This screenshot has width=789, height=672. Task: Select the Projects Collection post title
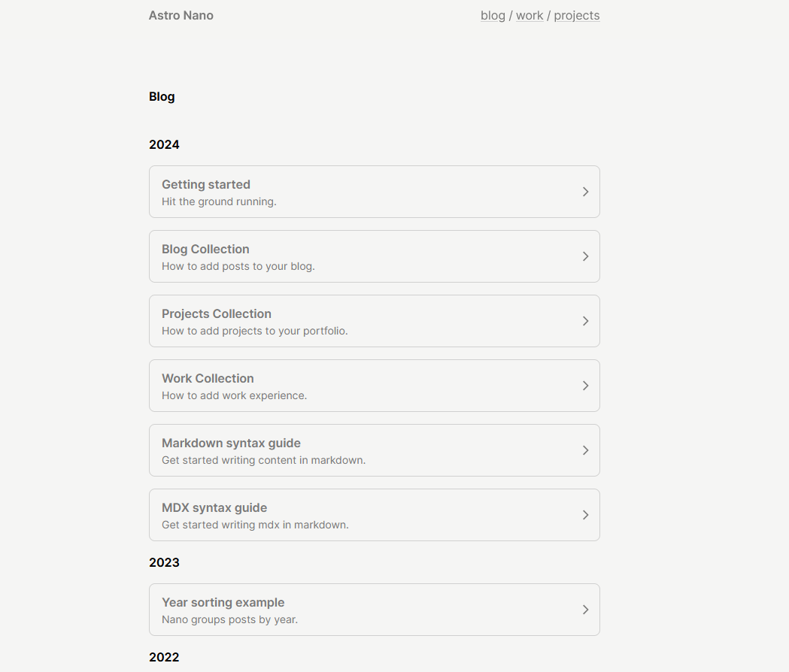pos(217,313)
